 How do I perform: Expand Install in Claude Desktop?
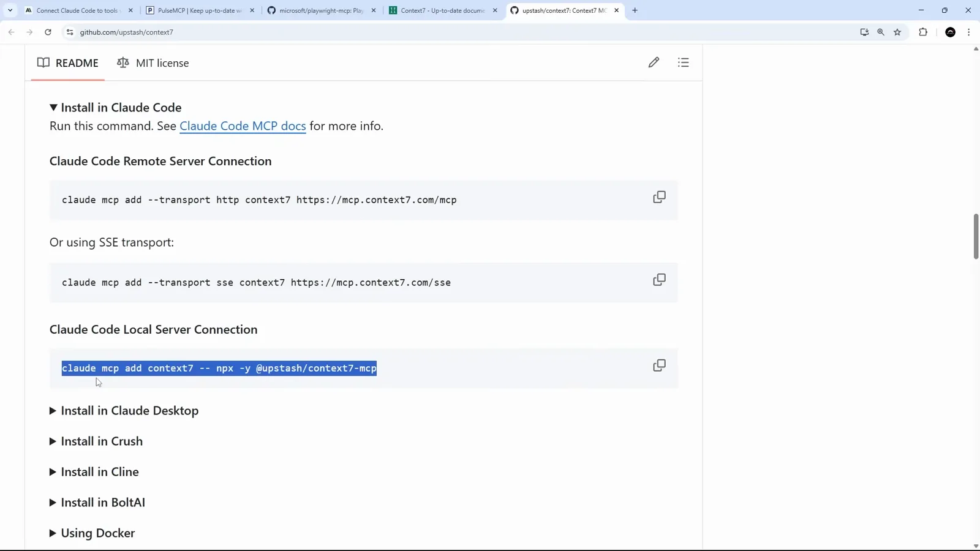(x=124, y=411)
